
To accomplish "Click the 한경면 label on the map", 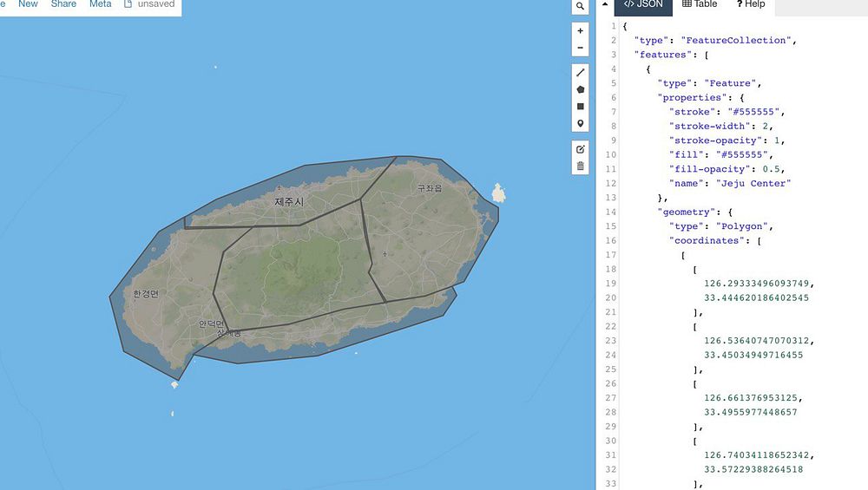I will point(146,294).
